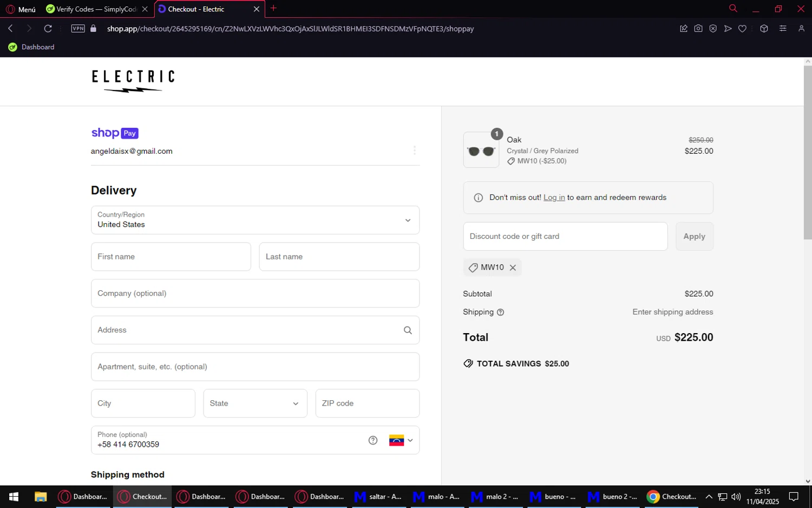812x508 pixels.
Task: Open the Windows Start menu
Action: coord(14,497)
